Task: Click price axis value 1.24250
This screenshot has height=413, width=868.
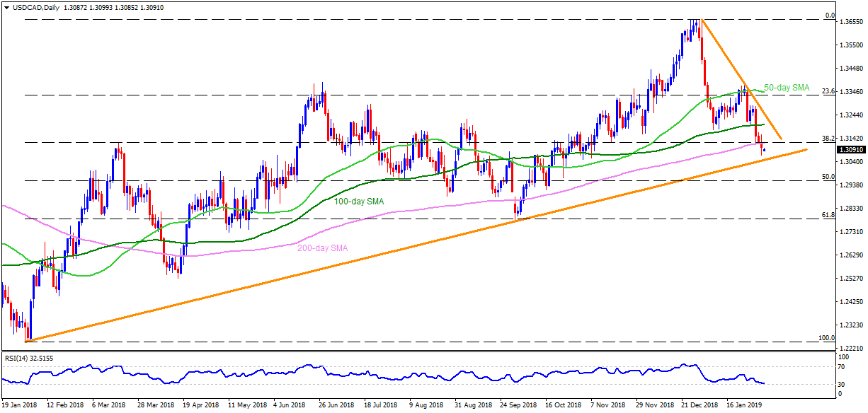Action: (x=852, y=302)
